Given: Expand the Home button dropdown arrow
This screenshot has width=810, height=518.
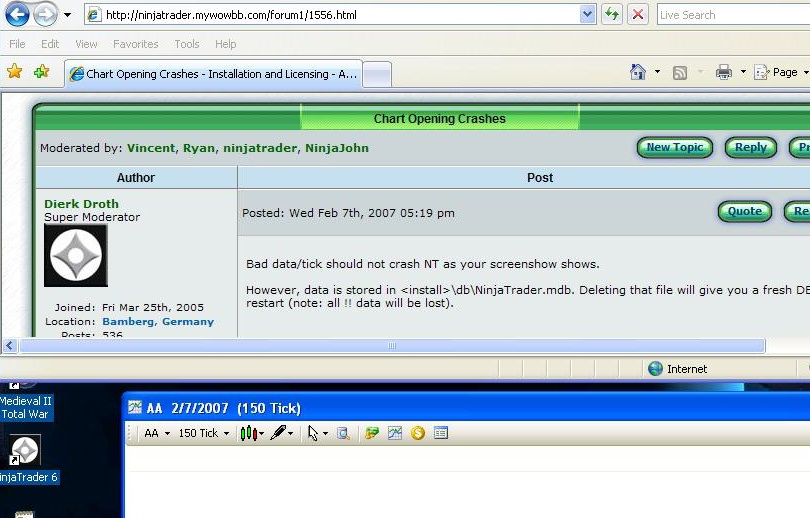Looking at the screenshot, I should [657, 72].
